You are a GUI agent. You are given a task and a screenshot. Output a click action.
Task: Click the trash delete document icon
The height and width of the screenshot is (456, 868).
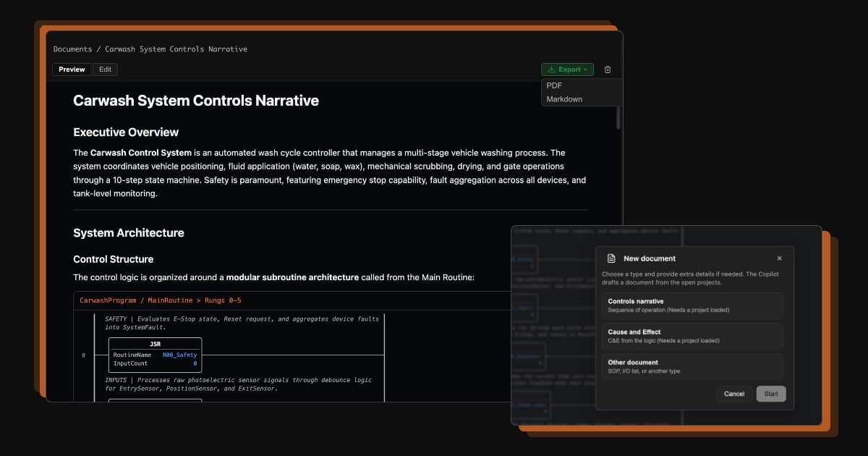pos(608,69)
